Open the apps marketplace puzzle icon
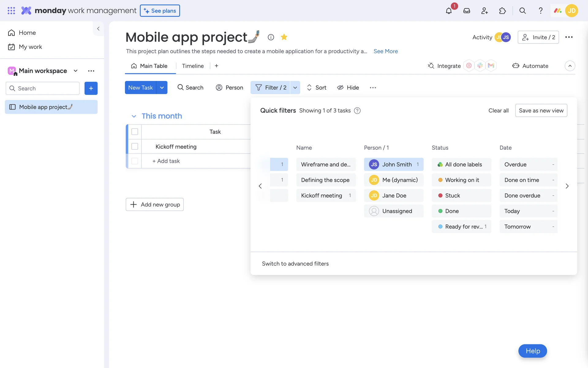The image size is (588, 368). pos(502,11)
